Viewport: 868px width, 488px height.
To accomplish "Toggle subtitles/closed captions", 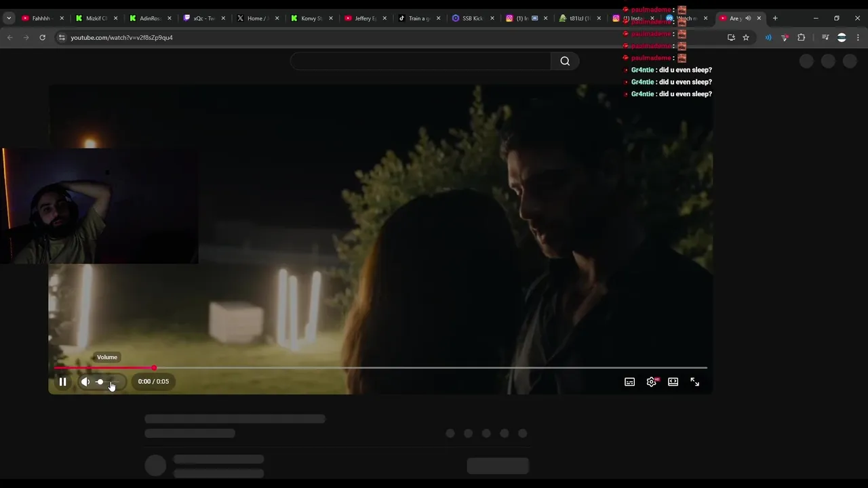I will 630,382.
